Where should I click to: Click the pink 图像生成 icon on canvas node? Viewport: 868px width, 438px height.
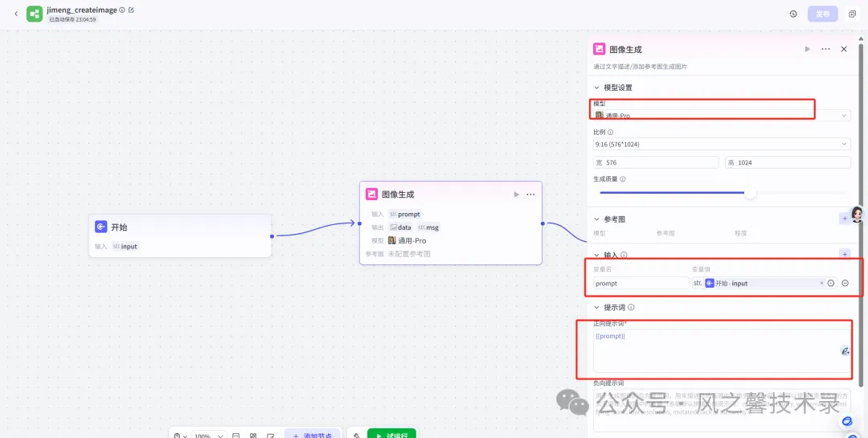point(371,194)
